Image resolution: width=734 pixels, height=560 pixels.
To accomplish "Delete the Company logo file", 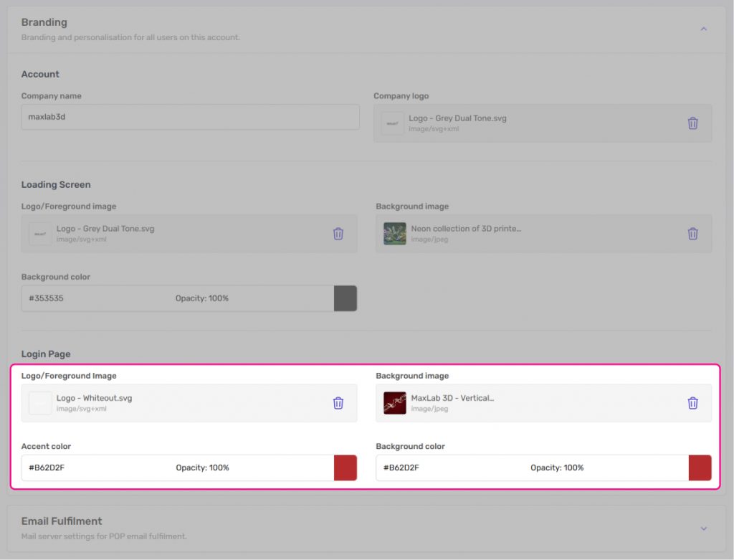I will pyautogui.click(x=692, y=123).
